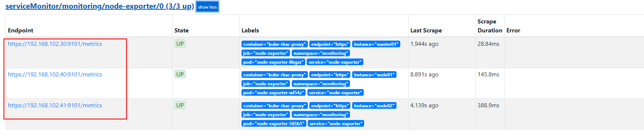Click the UP state badge for node01

coord(180,75)
